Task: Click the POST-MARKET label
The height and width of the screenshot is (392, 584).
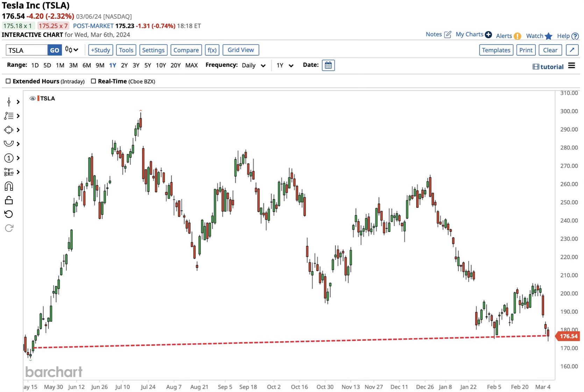Action: point(93,26)
